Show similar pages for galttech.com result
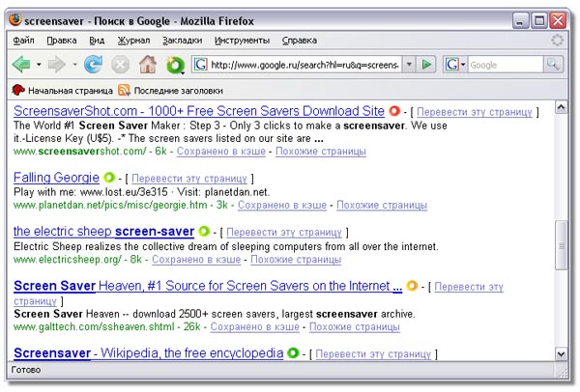 tap(355, 327)
